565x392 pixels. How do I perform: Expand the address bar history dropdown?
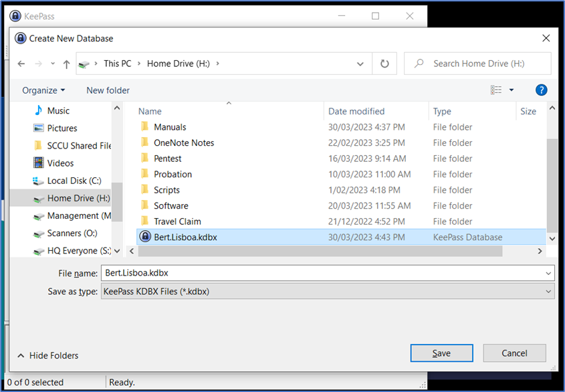pyautogui.click(x=360, y=64)
